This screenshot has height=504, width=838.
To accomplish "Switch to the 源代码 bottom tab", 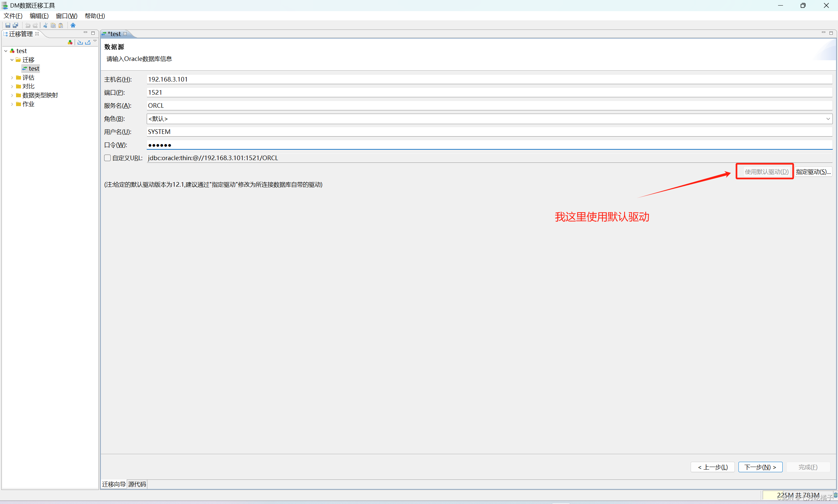I will 137,484.
